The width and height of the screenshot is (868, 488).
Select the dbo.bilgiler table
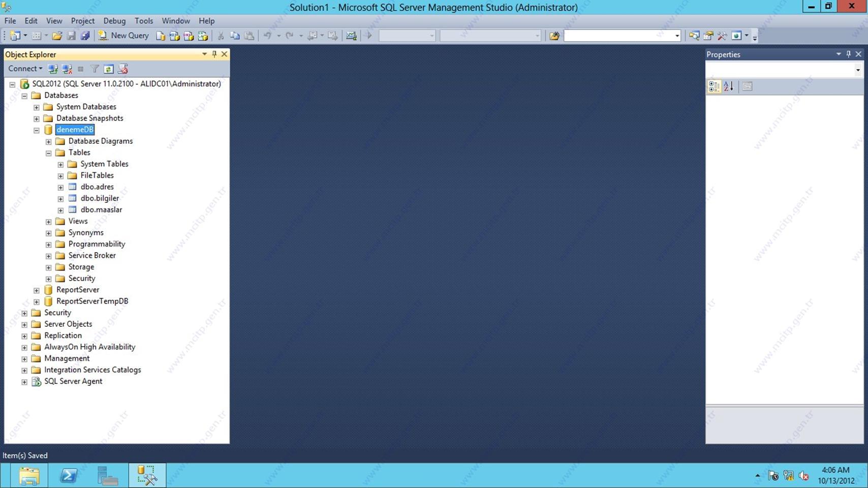point(100,198)
